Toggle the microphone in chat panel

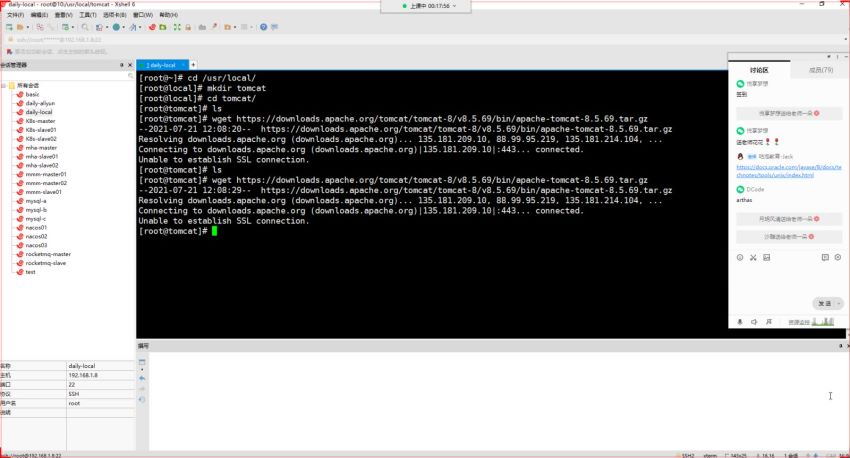740,322
